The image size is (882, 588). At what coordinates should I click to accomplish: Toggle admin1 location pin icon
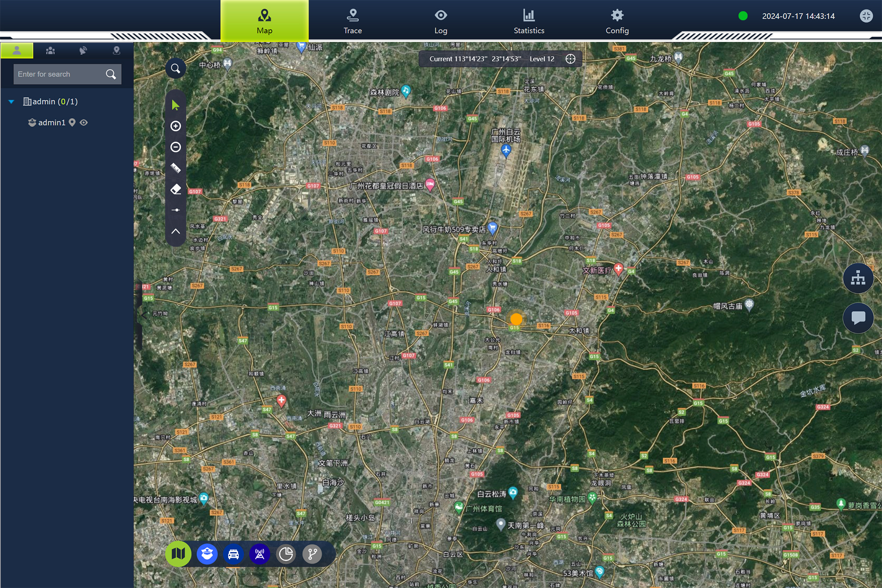[x=72, y=122]
